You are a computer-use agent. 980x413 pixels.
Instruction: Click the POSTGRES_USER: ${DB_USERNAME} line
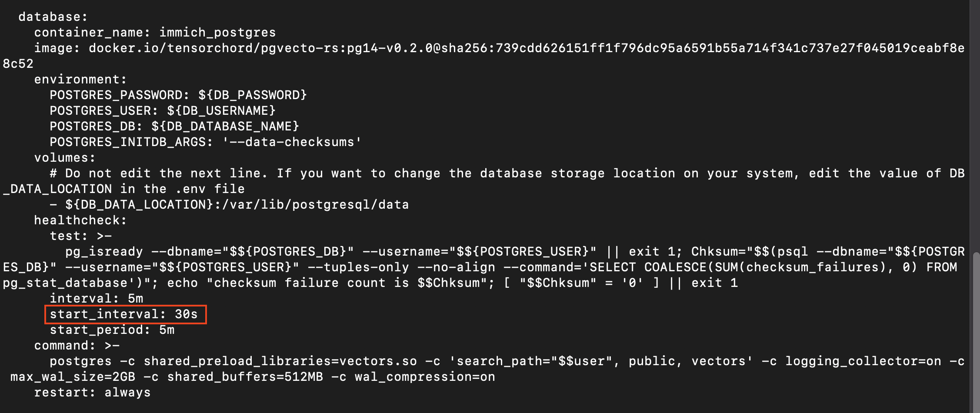click(x=163, y=111)
